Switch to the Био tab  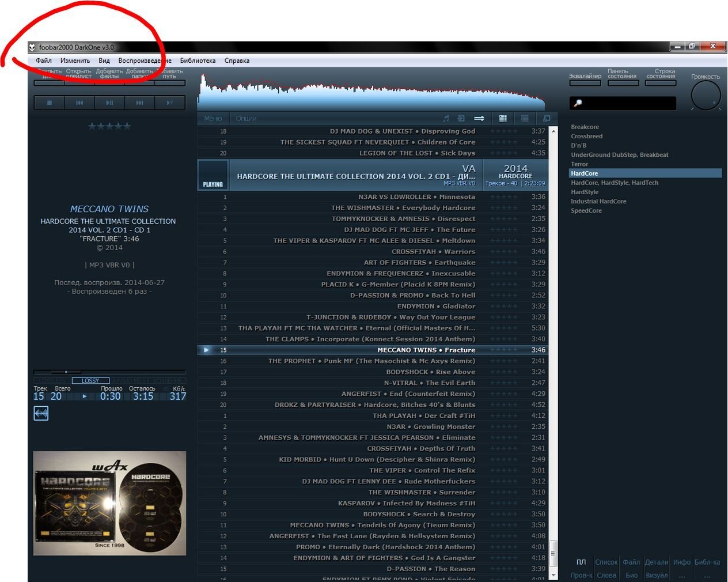632,575
